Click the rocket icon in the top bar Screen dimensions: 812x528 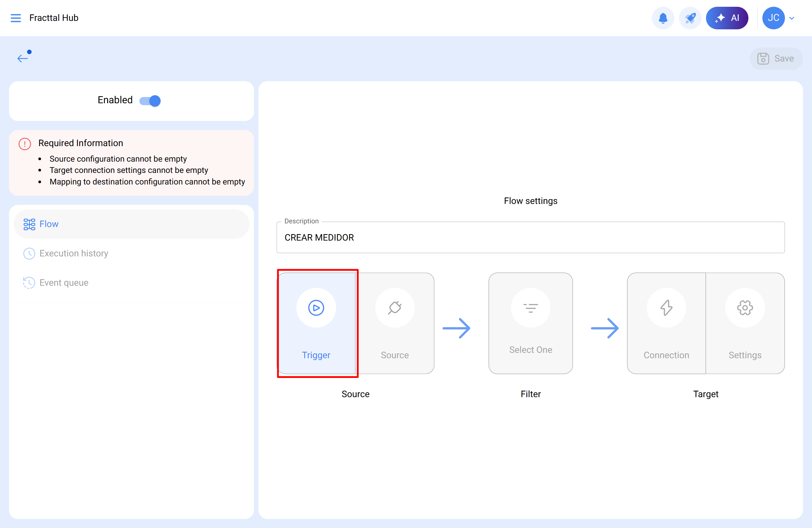tap(690, 18)
